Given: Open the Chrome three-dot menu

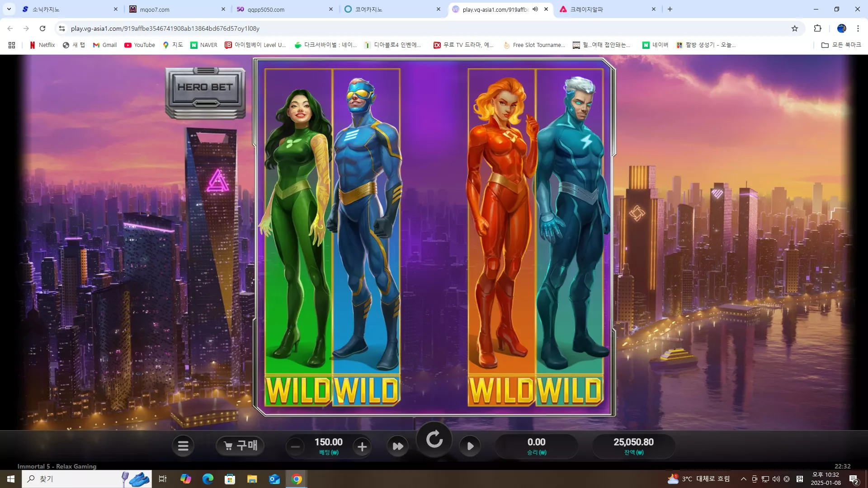Looking at the screenshot, I should pos(858,28).
